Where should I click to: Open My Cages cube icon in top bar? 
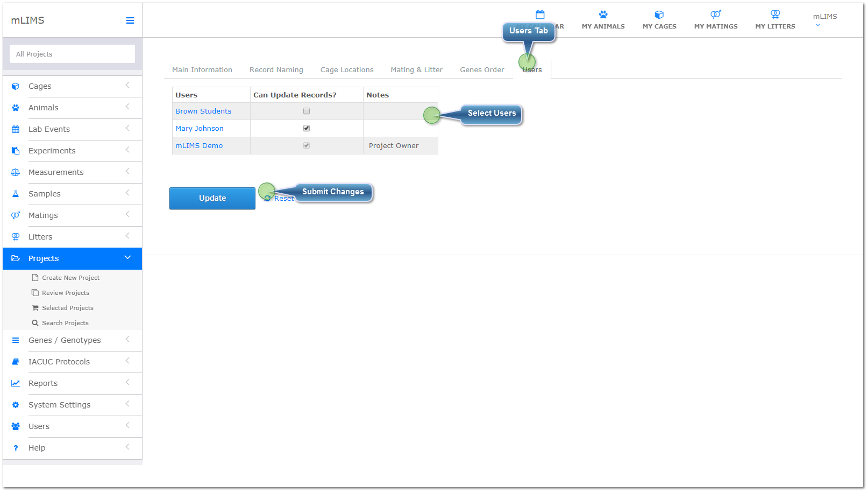coord(659,15)
